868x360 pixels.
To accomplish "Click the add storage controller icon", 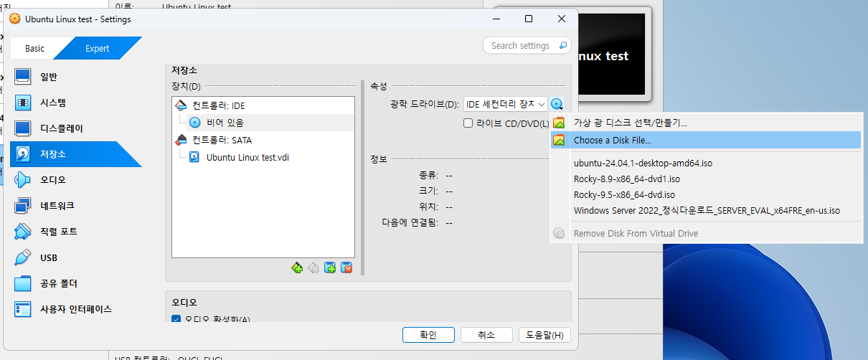I will [x=297, y=267].
